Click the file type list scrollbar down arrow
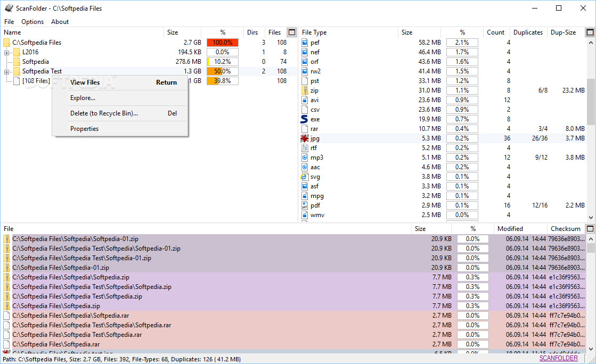The image size is (596, 364). pyautogui.click(x=591, y=217)
